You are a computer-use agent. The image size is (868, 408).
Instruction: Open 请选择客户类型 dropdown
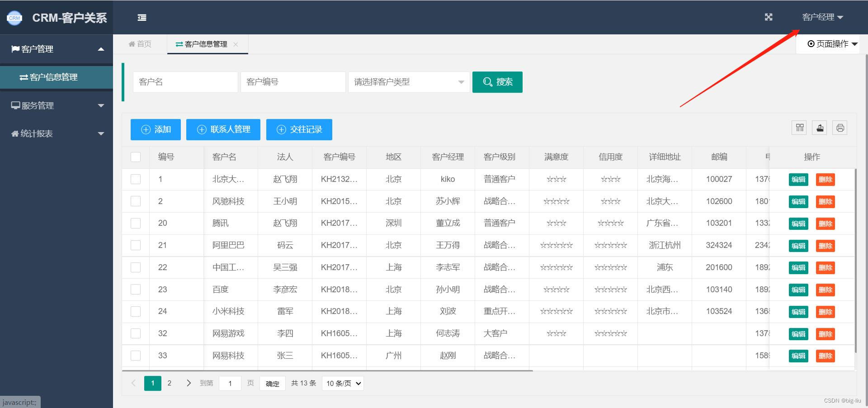click(x=409, y=82)
